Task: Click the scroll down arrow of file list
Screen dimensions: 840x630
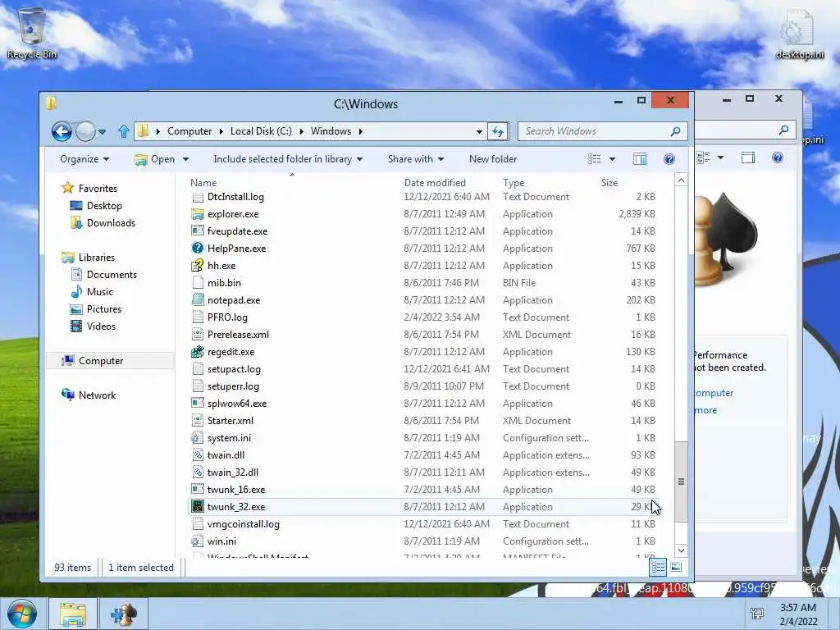Action: tap(681, 550)
